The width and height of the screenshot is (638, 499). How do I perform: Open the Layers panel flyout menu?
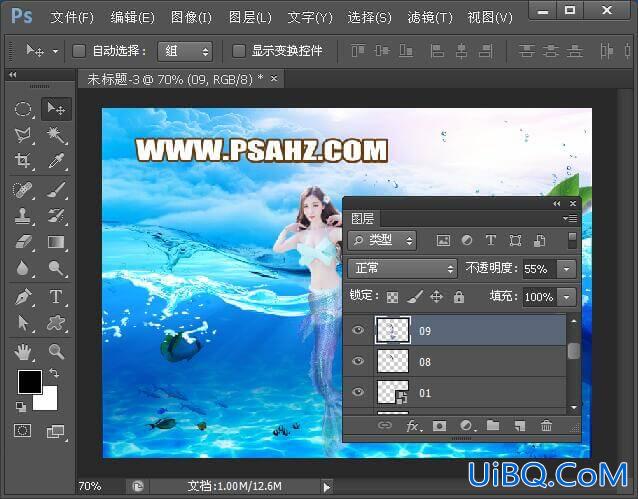[570, 219]
